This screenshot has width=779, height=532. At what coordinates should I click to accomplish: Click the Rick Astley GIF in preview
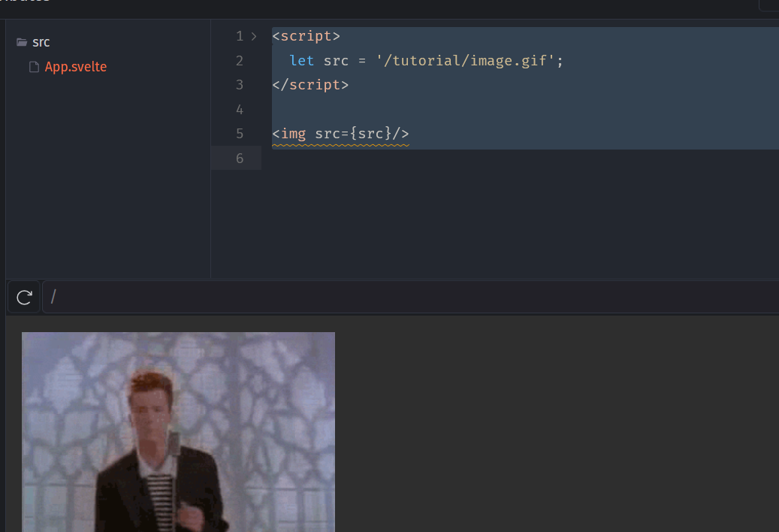point(178,431)
